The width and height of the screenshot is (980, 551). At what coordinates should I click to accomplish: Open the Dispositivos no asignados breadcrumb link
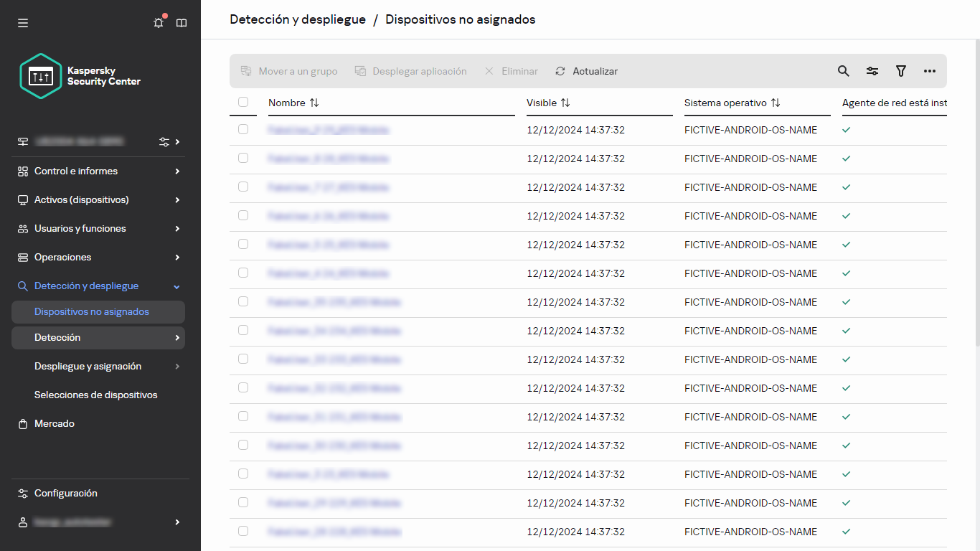click(460, 19)
